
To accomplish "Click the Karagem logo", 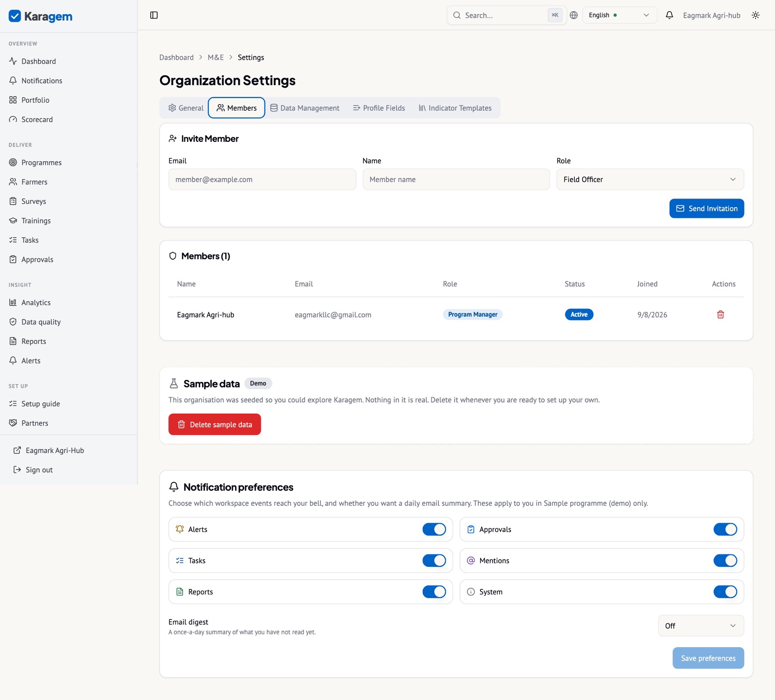I will [40, 16].
